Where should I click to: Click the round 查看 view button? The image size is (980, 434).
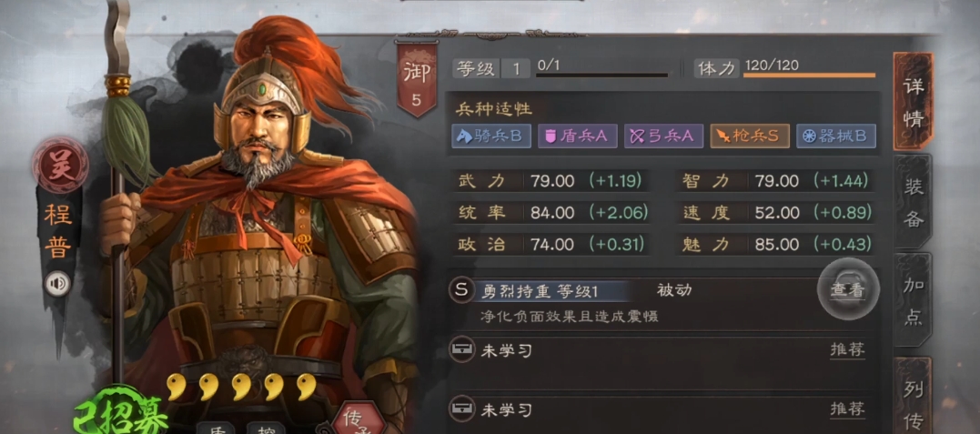point(848,289)
